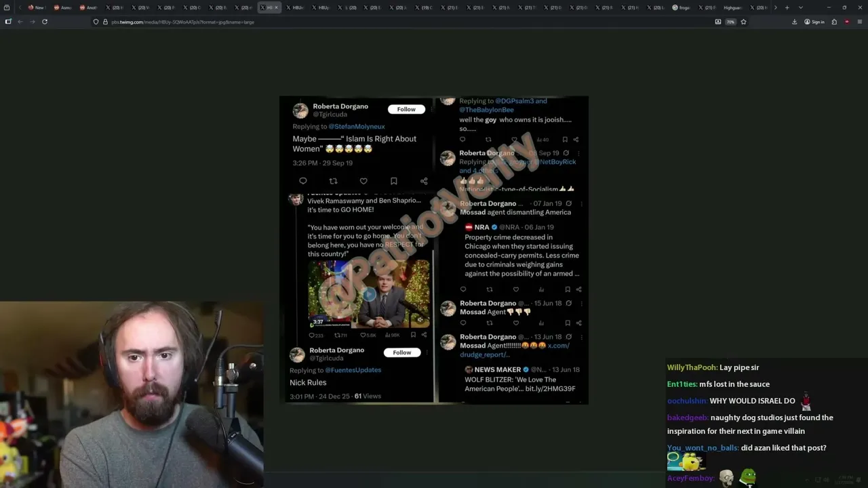Open the browser sidebar toggle icon
The image size is (868, 488).
pyautogui.click(x=8, y=22)
